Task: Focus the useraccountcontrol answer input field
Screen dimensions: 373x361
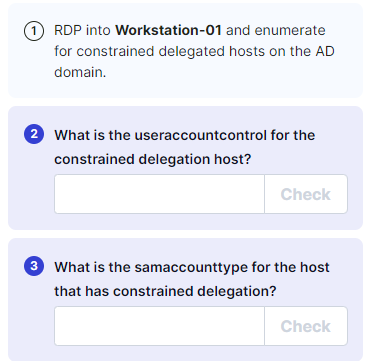Action: [159, 194]
